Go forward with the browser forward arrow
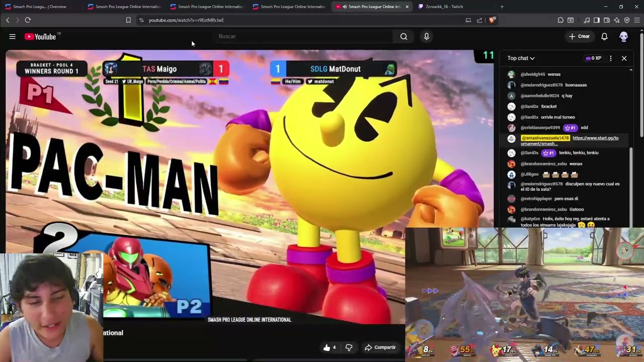Image resolution: width=644 pixels, height=362 pixels. 17,20
